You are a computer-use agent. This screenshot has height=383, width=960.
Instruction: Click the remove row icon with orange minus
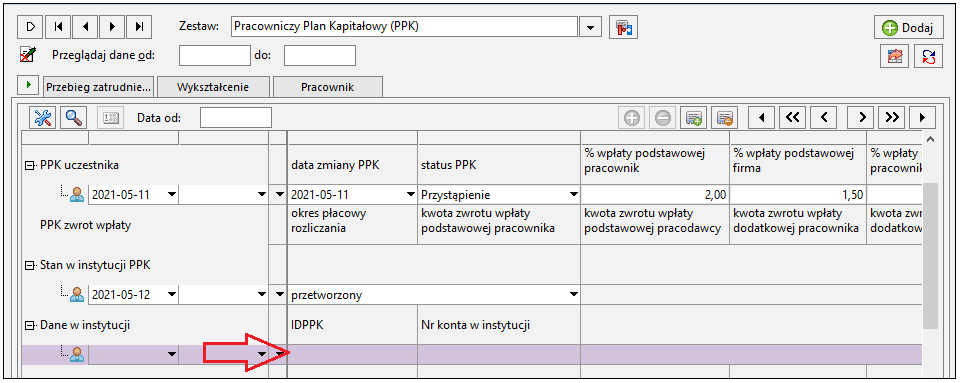pyautogui.click(x=725, y=117)
